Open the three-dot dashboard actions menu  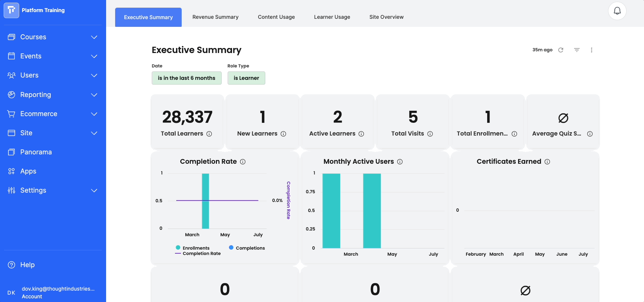pos(592,50)
